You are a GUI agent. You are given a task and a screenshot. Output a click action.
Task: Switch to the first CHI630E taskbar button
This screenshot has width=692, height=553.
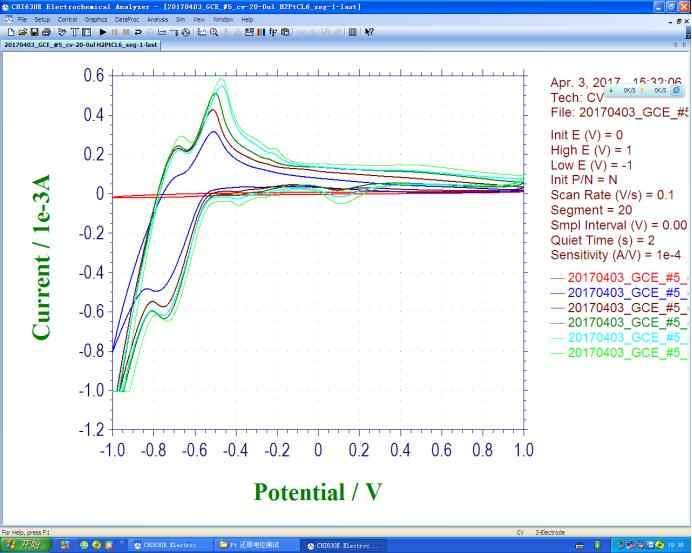click(x=170, y=545)
